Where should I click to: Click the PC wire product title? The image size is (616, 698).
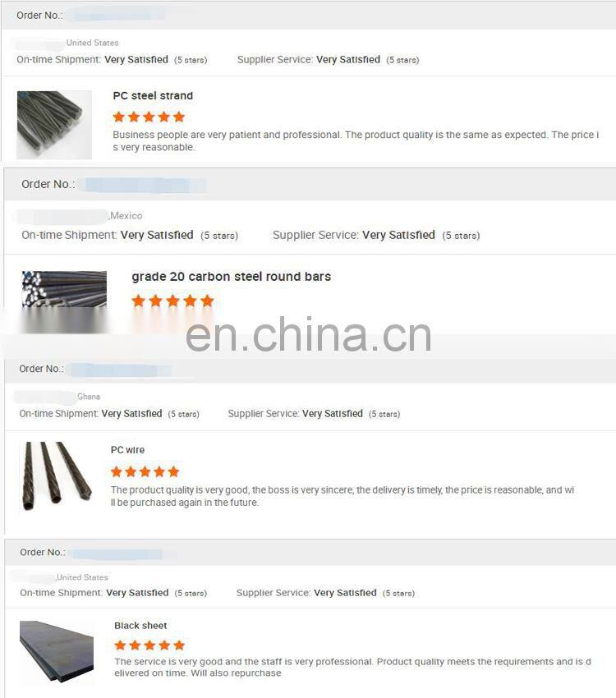[x=127, y=450]
